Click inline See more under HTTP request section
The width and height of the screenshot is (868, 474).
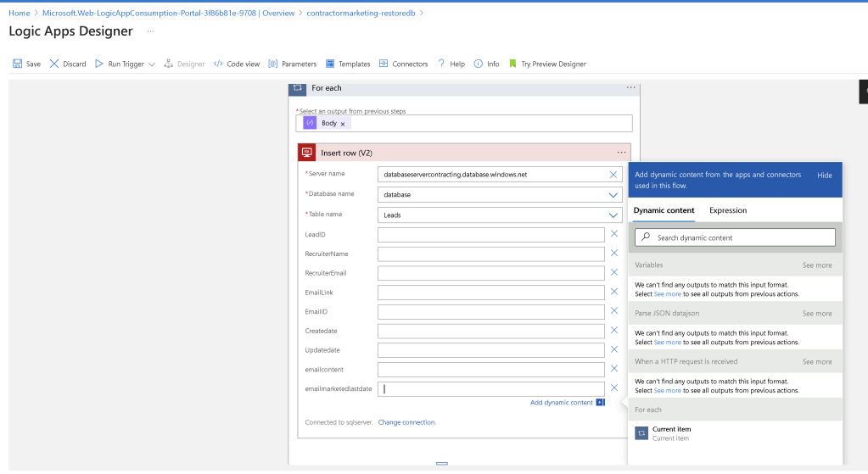tap(667, 391)
